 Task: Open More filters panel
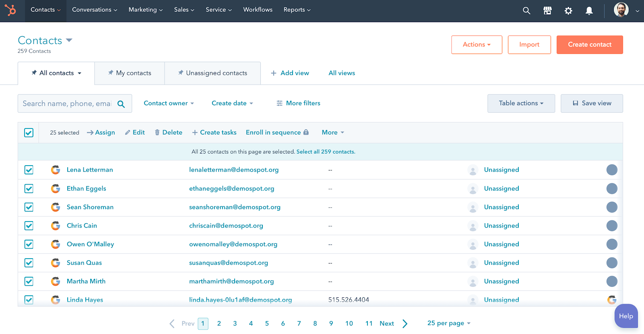click(298, 103)
